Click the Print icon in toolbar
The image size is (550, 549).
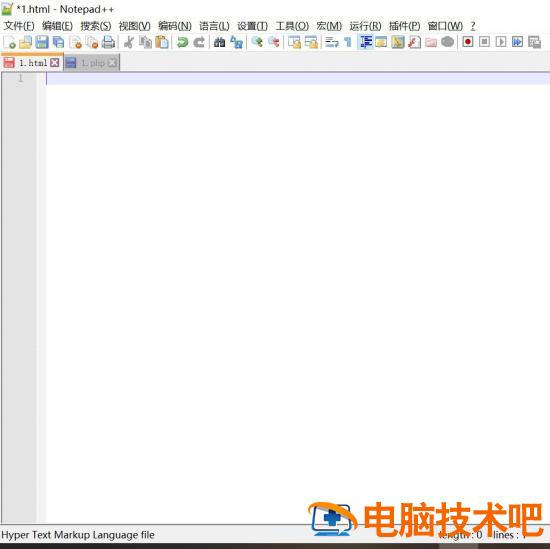coord(108,42)
